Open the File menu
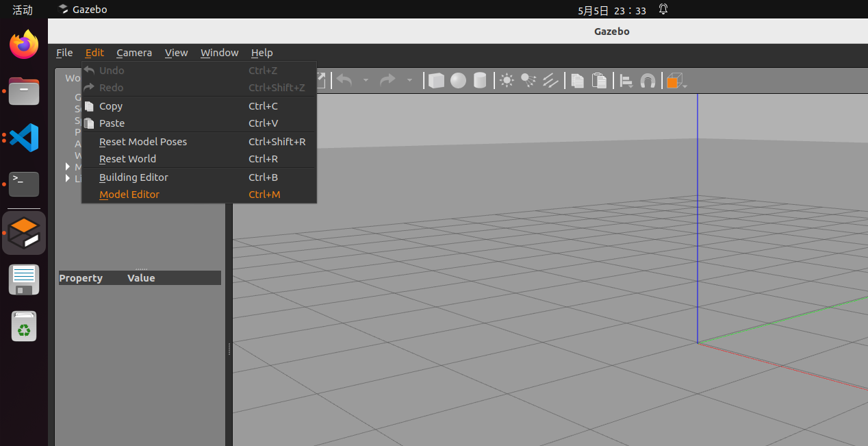This screenshot has height=446, width=868. point(64,53)
